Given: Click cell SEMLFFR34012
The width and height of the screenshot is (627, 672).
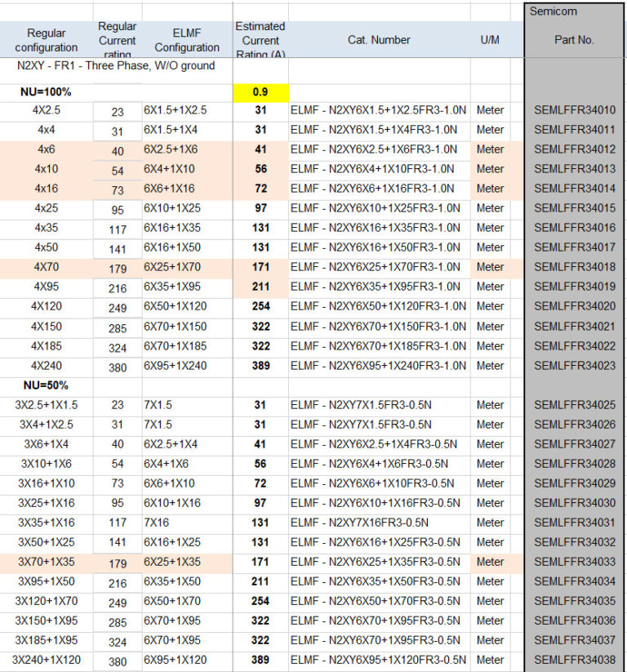Looking at the screenshot, I should (x=574, y=149).
